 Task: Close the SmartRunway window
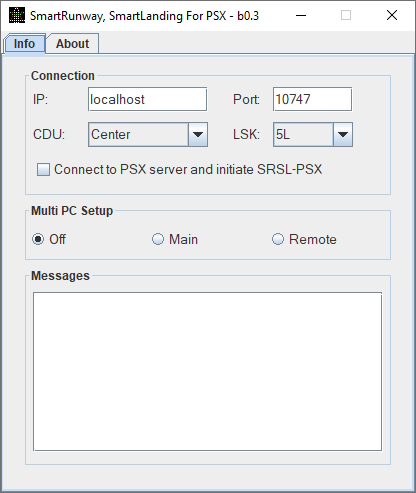[392, 15]
